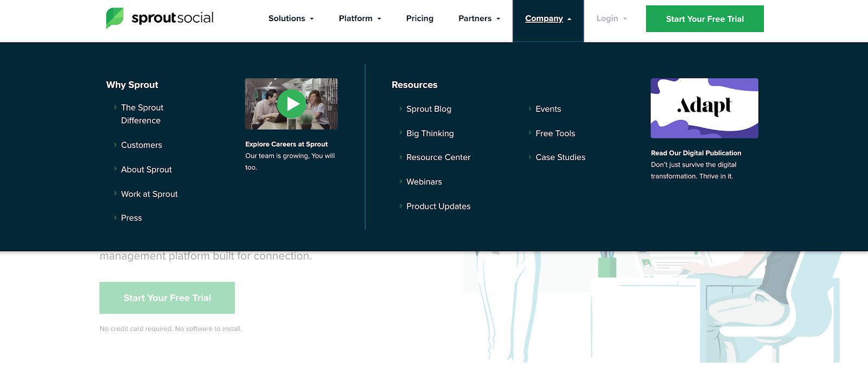Image resolution: width=868 pixels, height=382 pixels.
Task: Click the Sprout Social leaf logo
Action: 114,18
